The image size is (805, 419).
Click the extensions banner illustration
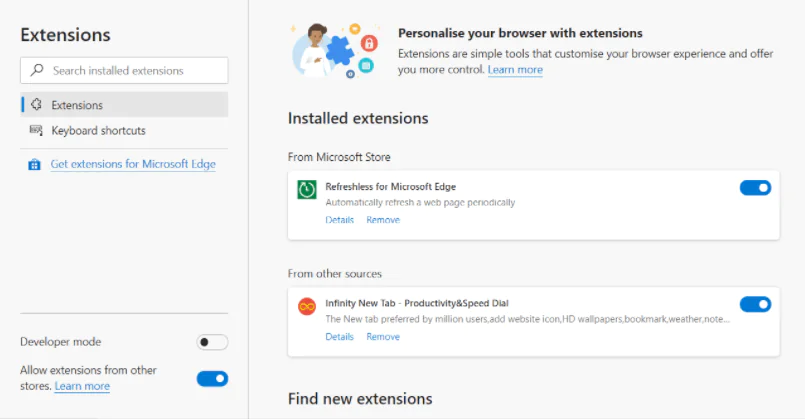tap(334, 52)
